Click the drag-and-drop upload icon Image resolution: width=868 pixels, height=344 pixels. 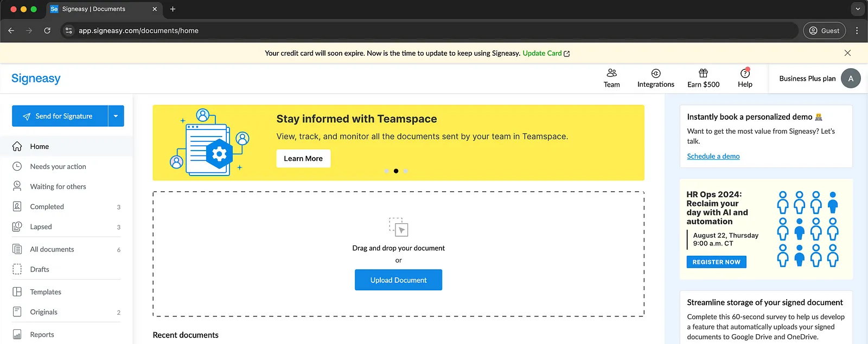click(398, 227)
